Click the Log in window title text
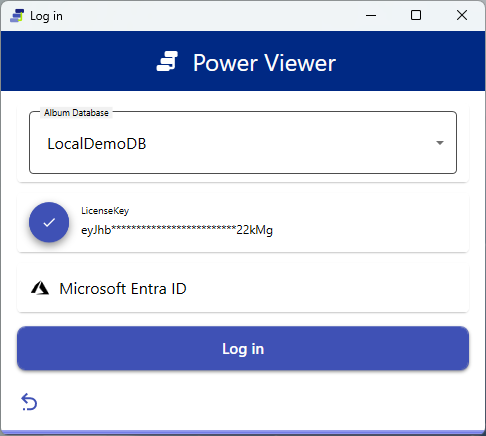Image resolution: width=486 pixels, height=436 pixels. [46, 16]
